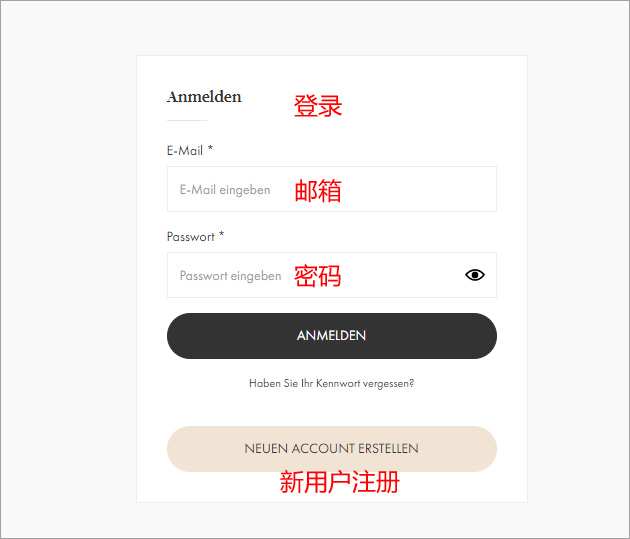Viewport: 630px width, 539px height.
Task: Click the red 邮箱 annotation in email field
Action: tap(318, 191)
